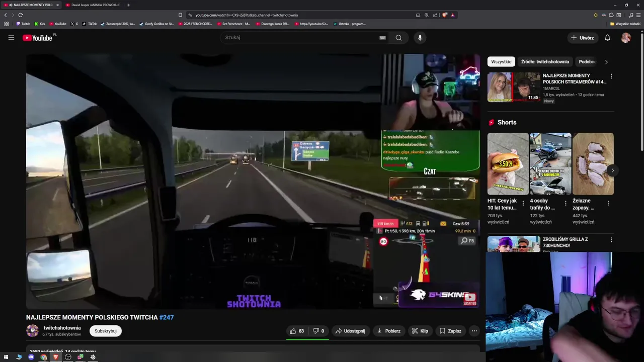Screen dimensions: 644x362
Task: Open YouTube notifications bell
Action: (x=607, y=38)
